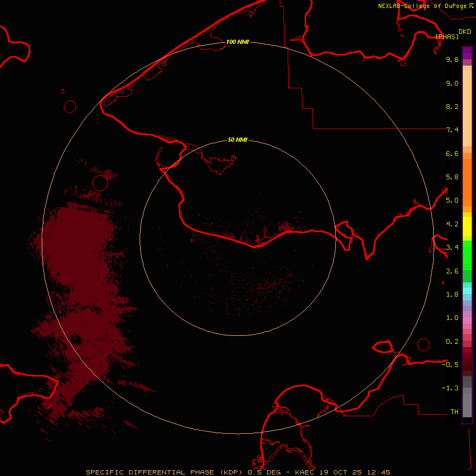The height and width of the screenshot is (476, 476).
Task: Click the 1.8 value on the color scale
Action: click(x=452, y=295)
